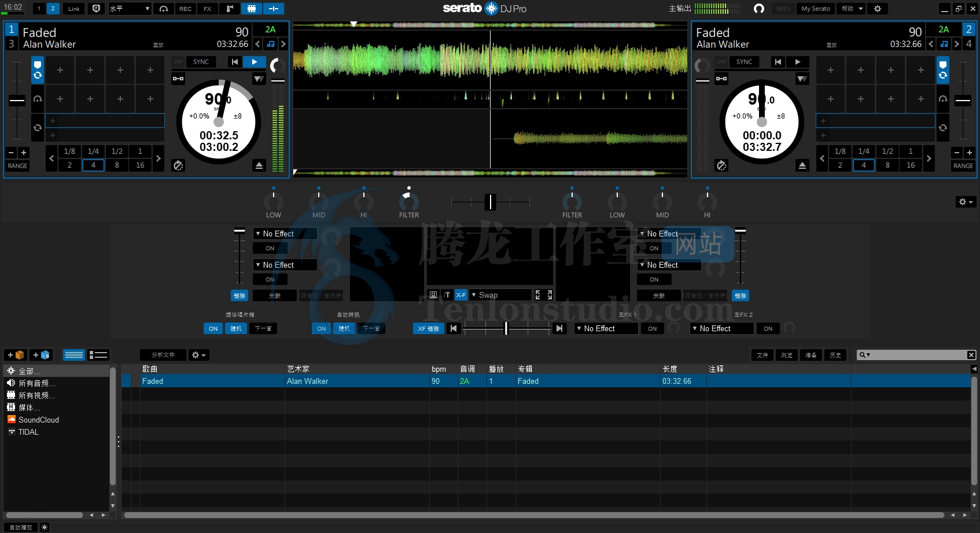Click the Serato Q quantize icon

coord(97,9)
